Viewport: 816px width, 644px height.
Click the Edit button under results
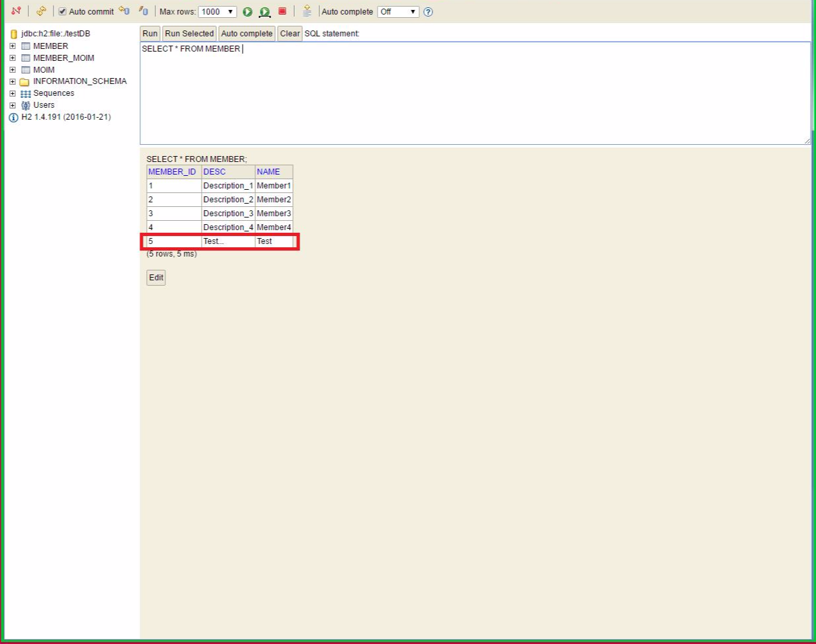[156, 278]
